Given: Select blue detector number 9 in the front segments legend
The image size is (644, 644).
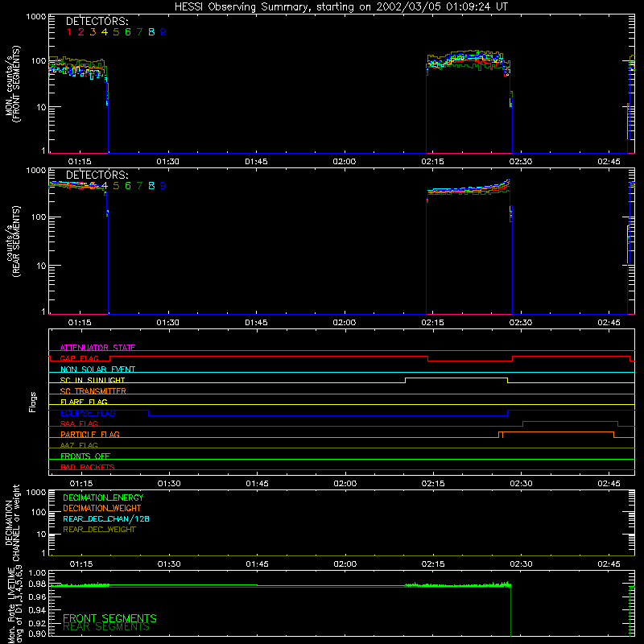Looking at the screenshot, I should [x=163, y=32].
